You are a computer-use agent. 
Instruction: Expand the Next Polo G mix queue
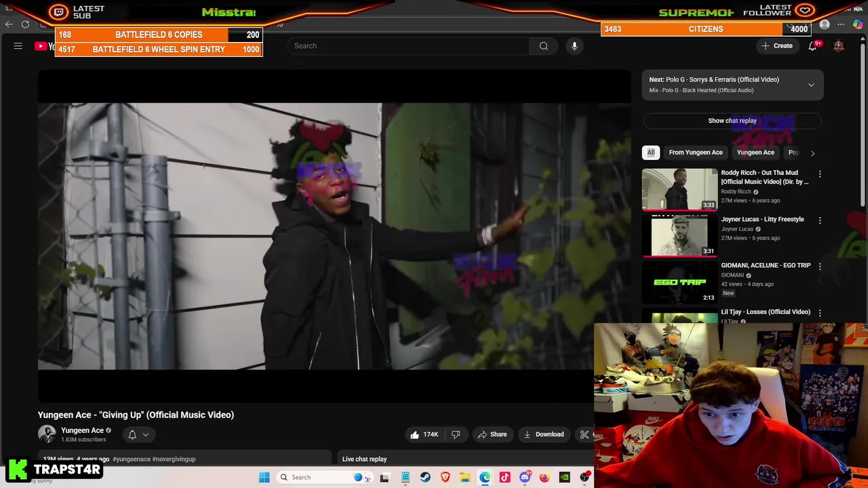(811, 85)
